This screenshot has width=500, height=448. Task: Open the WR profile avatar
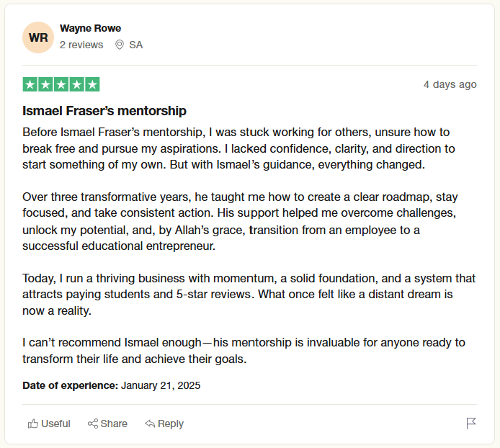38,37
